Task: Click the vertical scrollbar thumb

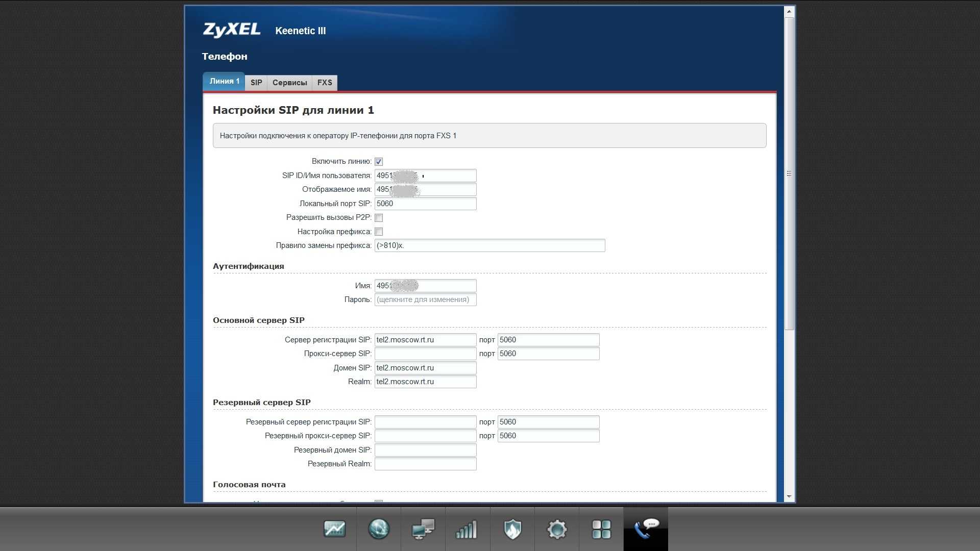Action: point(789,173)
